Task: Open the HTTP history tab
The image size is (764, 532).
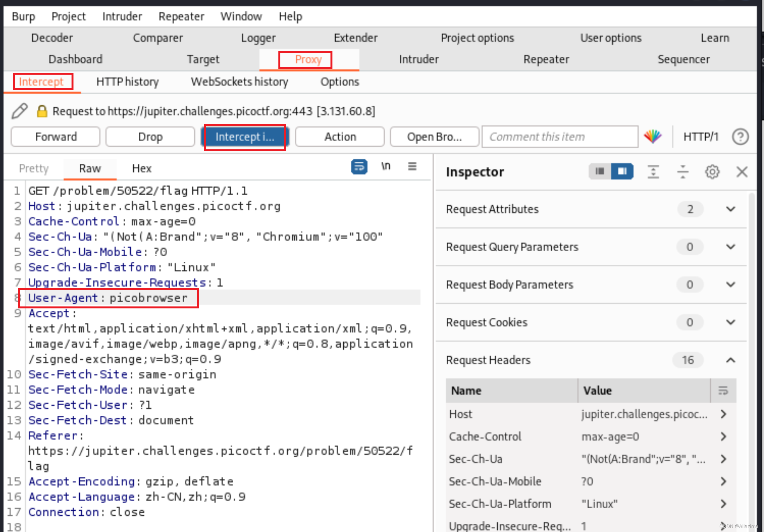Action: 128,82
